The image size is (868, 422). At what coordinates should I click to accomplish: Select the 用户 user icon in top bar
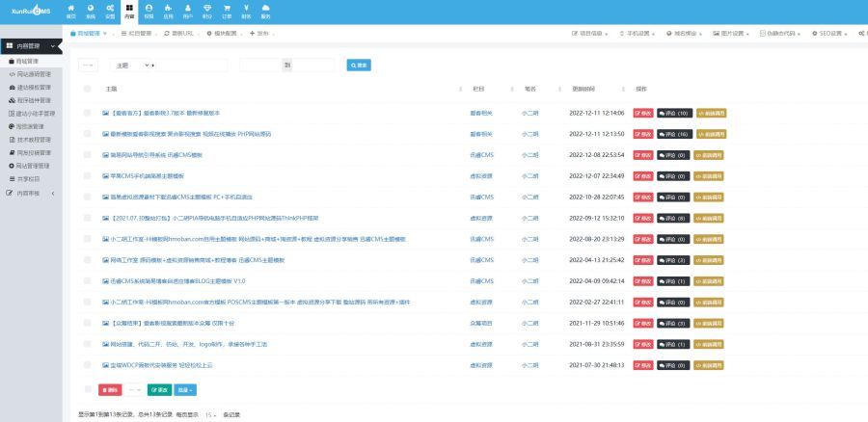tap(188, 11)
